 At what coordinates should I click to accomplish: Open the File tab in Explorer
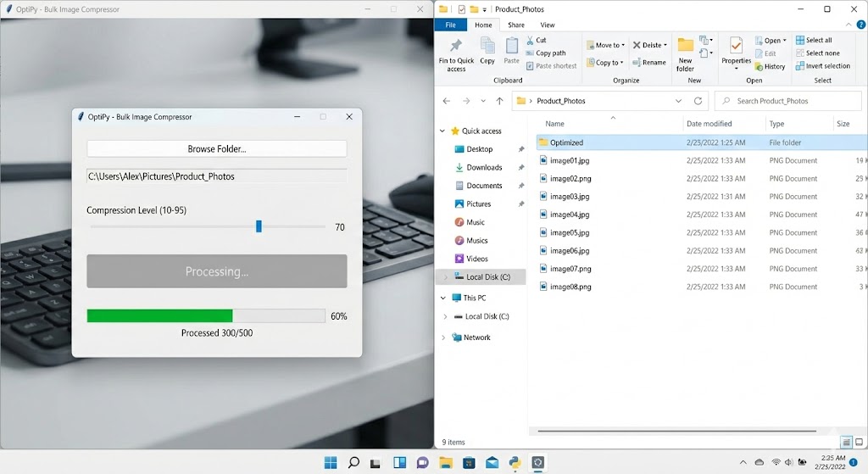tap(451, 25)
